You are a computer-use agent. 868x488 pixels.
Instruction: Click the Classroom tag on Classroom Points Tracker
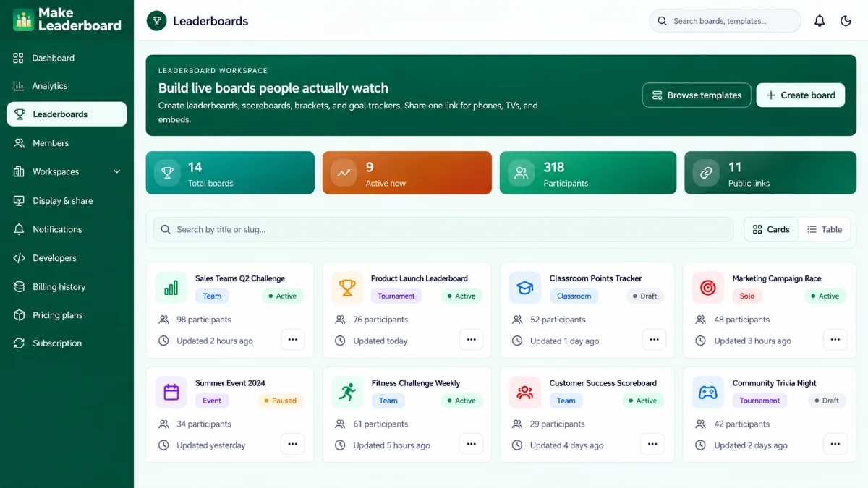(574, 296)
